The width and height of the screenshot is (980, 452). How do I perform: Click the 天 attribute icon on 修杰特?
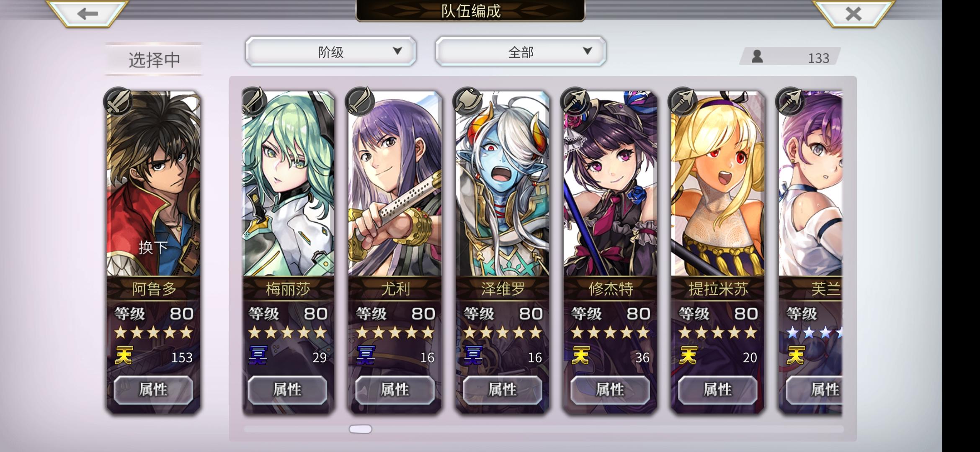tap(580, 356)
